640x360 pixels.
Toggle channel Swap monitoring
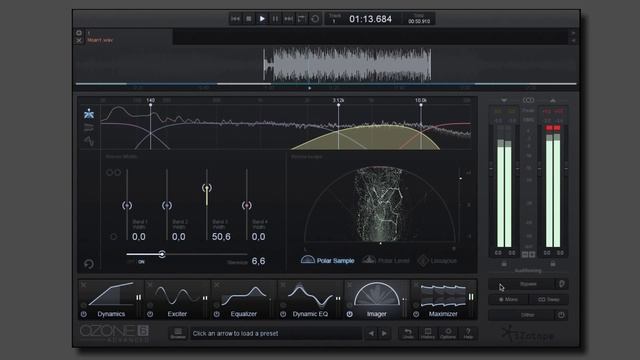tap(548, 299)
